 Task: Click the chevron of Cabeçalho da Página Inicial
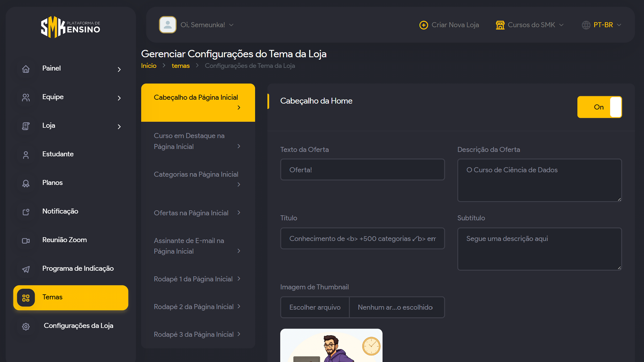point(239,108)
